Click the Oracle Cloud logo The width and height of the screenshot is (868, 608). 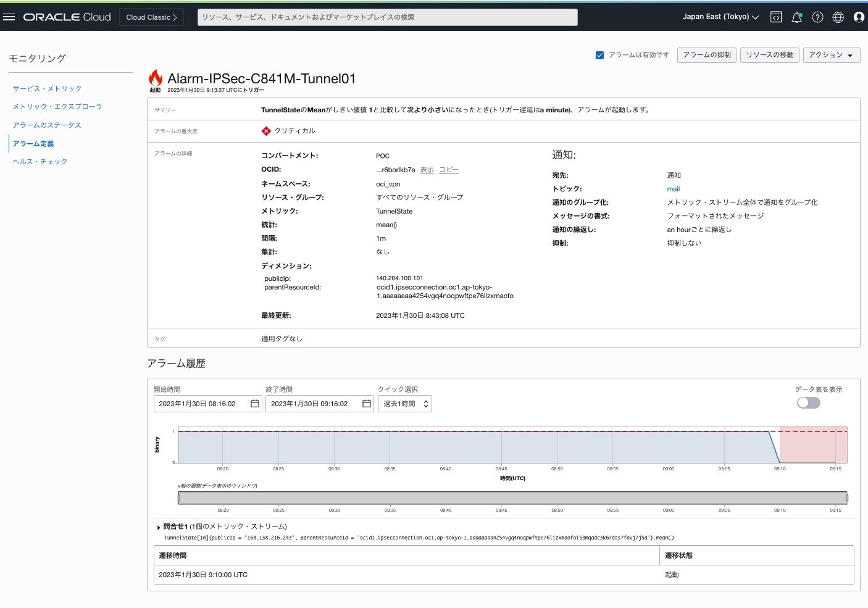[67, 17]
